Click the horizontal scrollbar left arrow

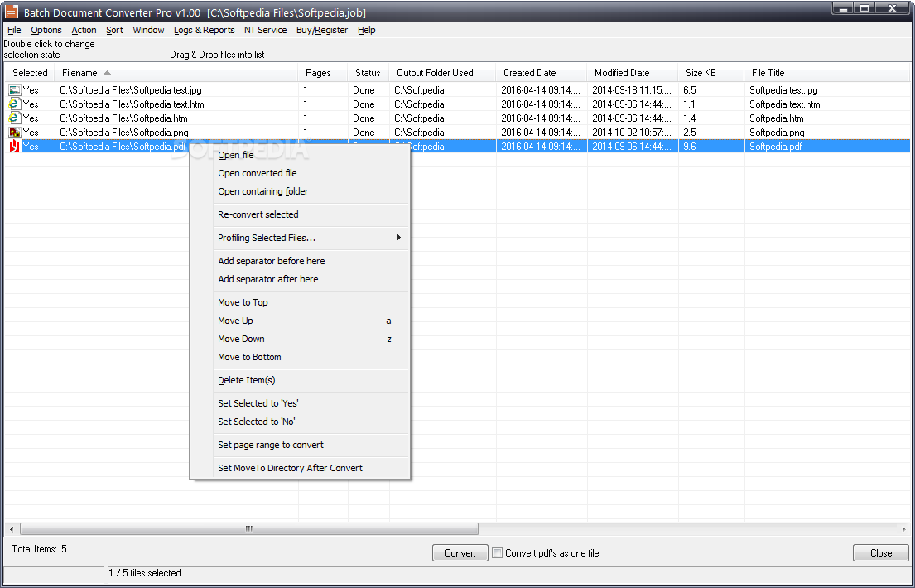[11, 529]
